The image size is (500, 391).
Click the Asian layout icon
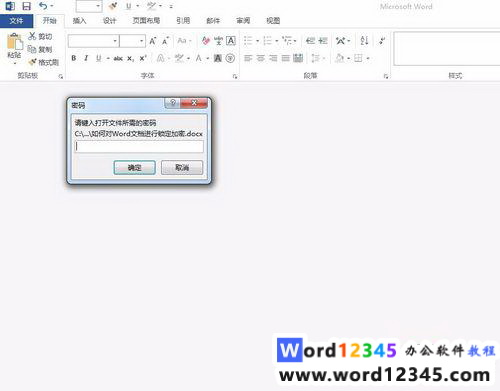pos(340,41)
